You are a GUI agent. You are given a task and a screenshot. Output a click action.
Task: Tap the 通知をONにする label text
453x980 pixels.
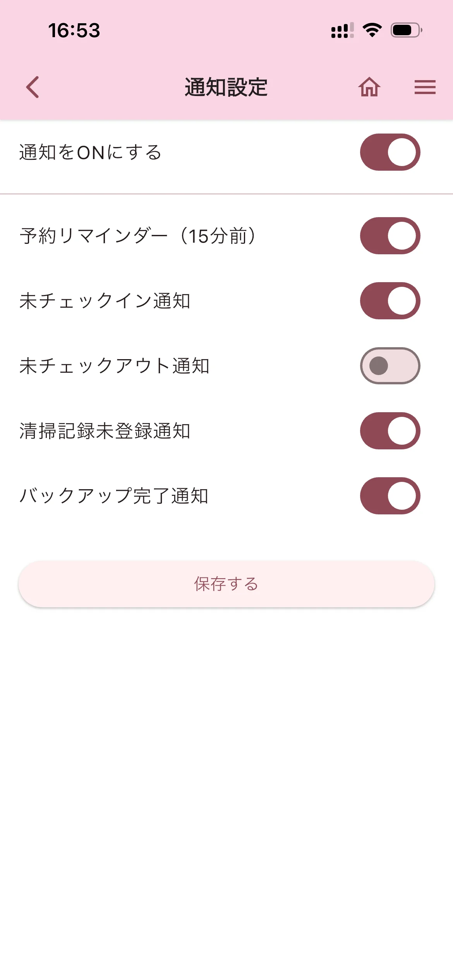point(90,152)
